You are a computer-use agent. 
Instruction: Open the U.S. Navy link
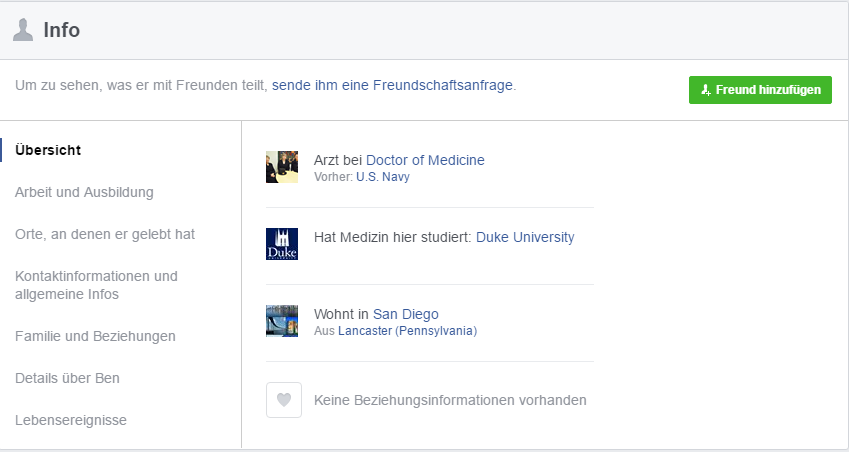click(x=383, y=177)
